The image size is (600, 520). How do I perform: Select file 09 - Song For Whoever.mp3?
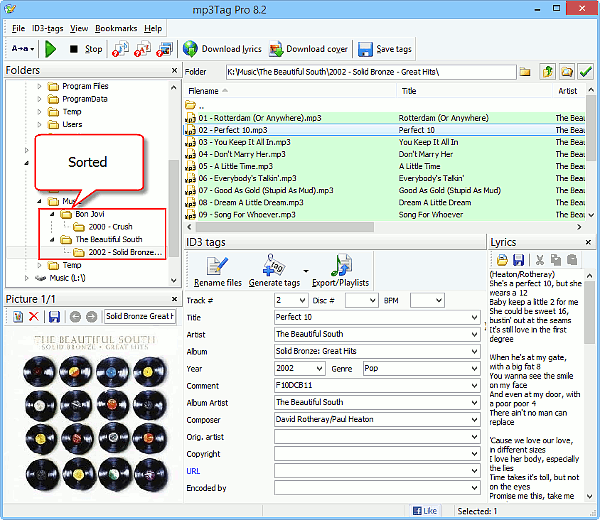(x=385, y=215)
